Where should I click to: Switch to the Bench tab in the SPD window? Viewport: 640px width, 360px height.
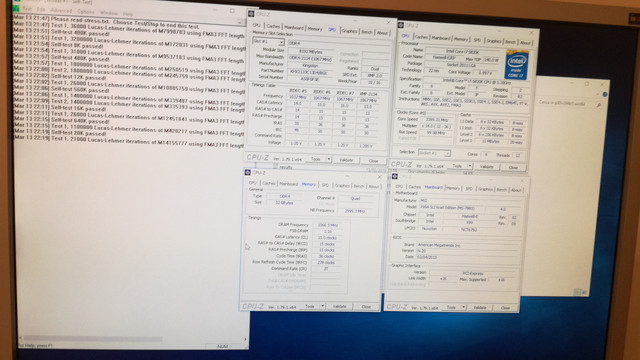coord(367,32)
